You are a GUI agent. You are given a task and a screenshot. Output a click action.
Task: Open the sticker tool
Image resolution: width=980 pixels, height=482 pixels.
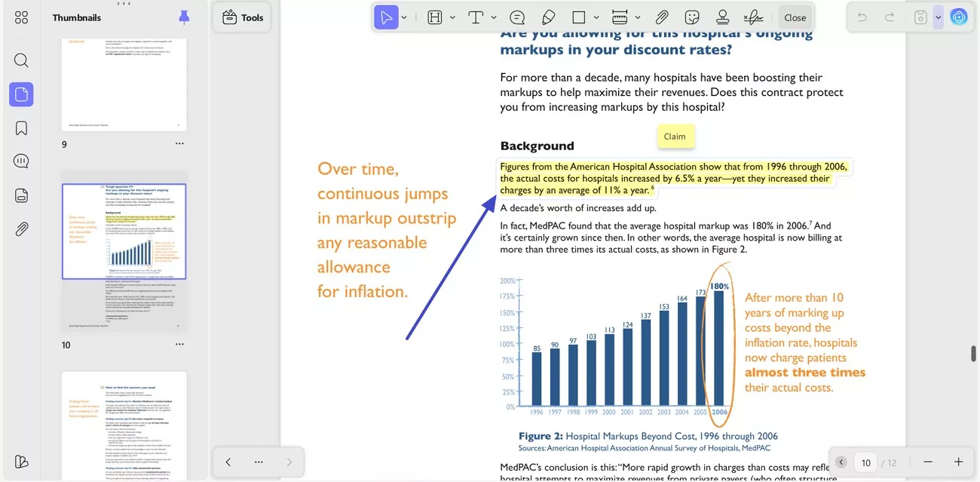(692, 17)
